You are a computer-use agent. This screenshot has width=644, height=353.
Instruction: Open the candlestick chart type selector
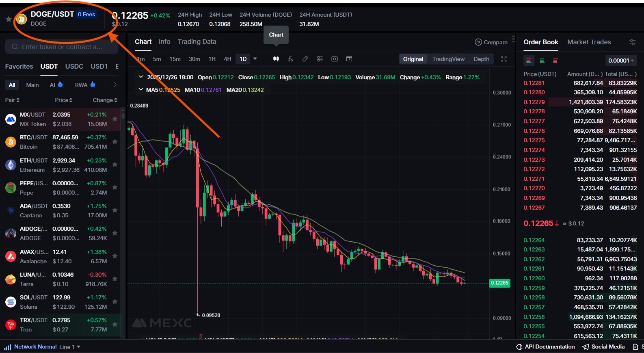(x=276, y=59)
